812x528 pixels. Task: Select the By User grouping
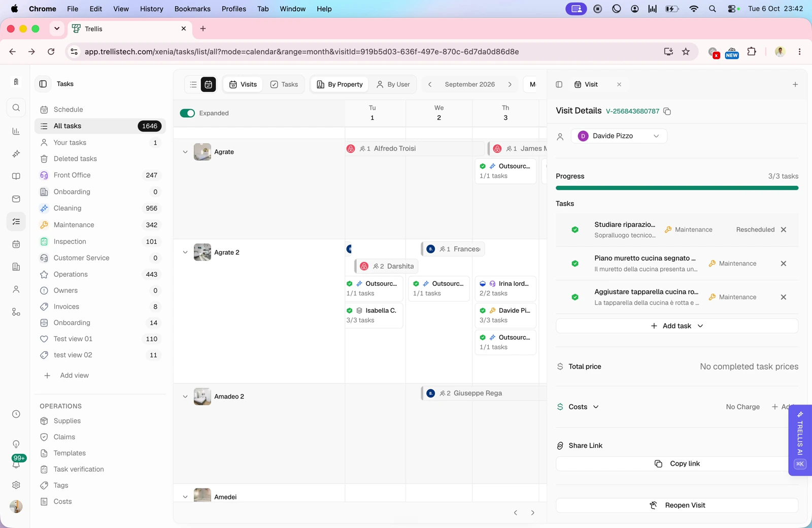click(x=393, y=84)
